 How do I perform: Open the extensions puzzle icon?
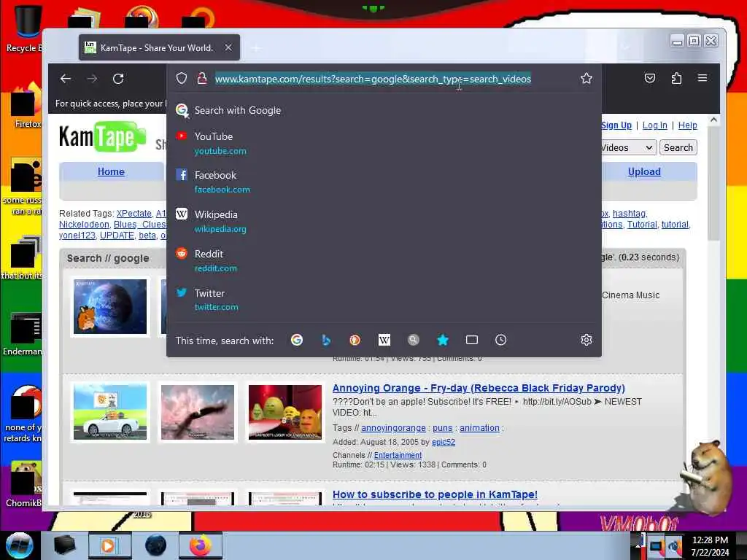676,78
